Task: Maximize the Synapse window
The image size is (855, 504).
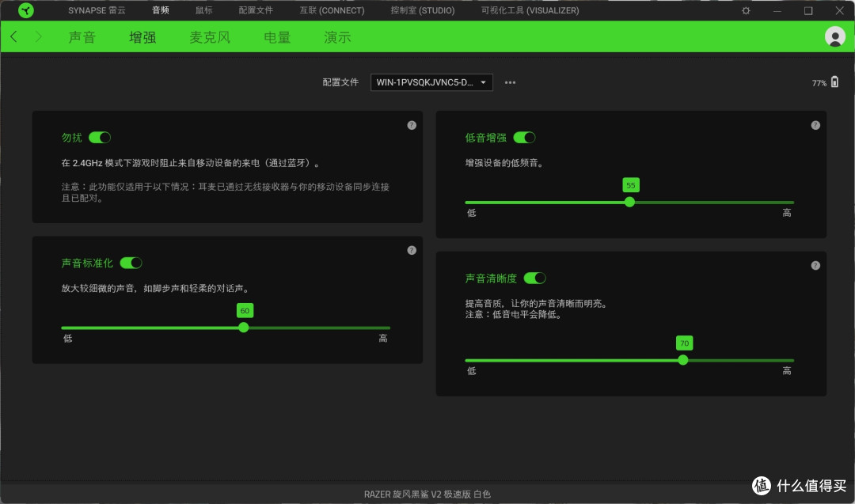Action: pyautogui.click(x=808, y=10)
